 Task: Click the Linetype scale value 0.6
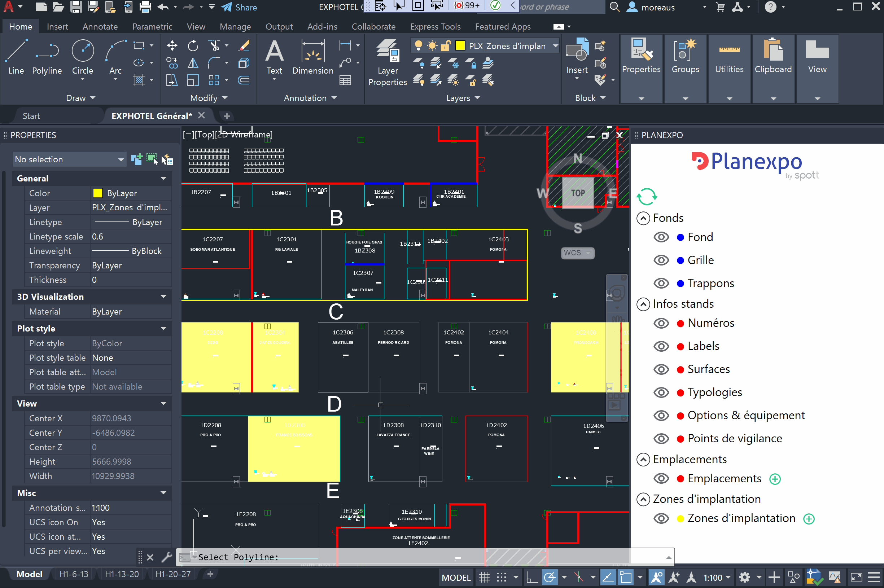pos(131,237)
